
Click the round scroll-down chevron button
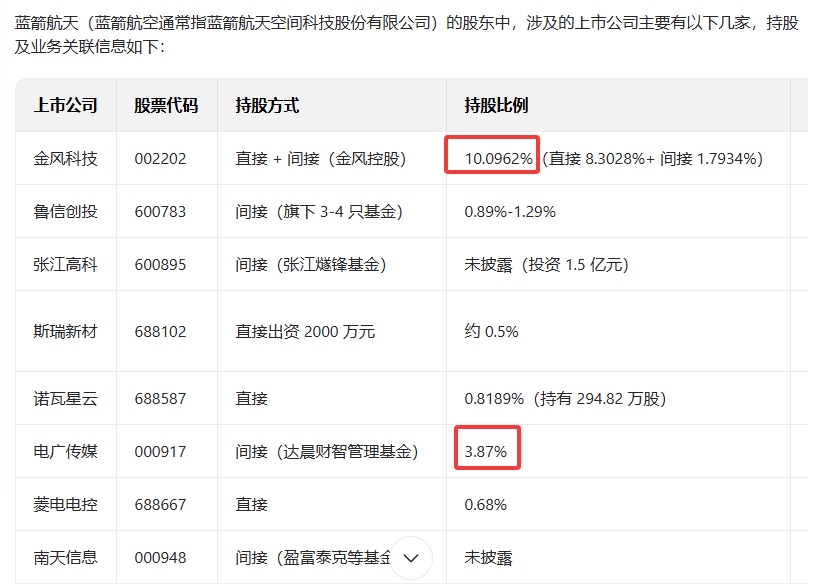(x=411, y=558)
